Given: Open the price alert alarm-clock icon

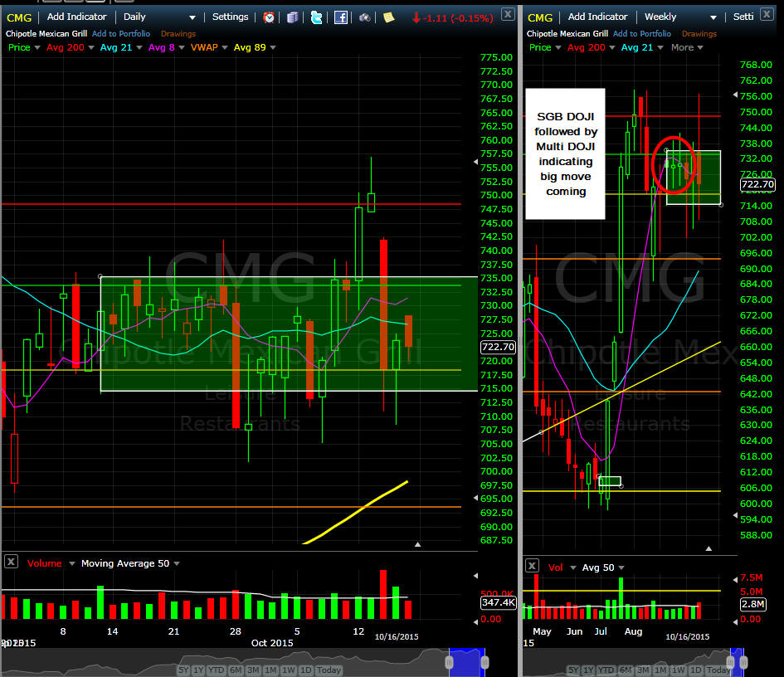Looking at the screenshot, I should [x=269, y=17].
